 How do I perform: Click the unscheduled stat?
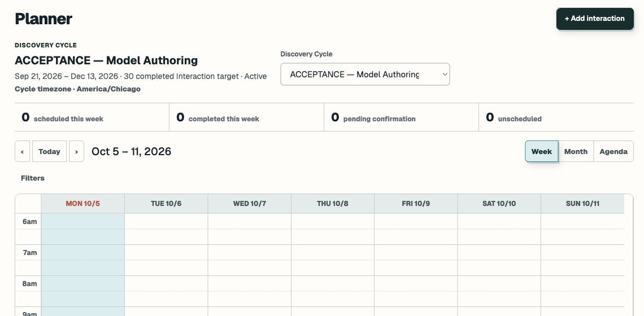click(556, 117)
